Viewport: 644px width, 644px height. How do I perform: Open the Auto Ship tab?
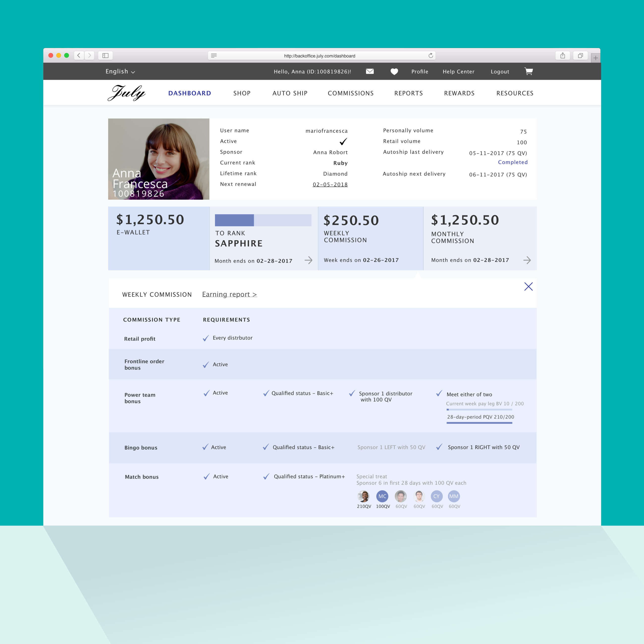click(x=290, y=93)
